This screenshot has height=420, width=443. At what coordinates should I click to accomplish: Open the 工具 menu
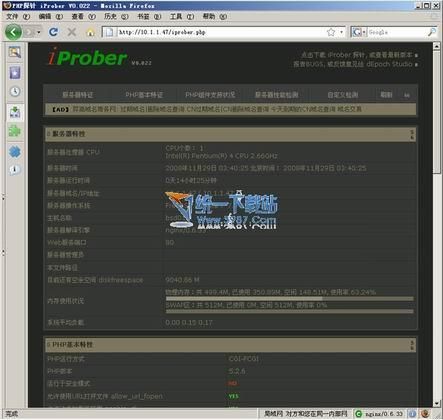[x=182, y=16]
